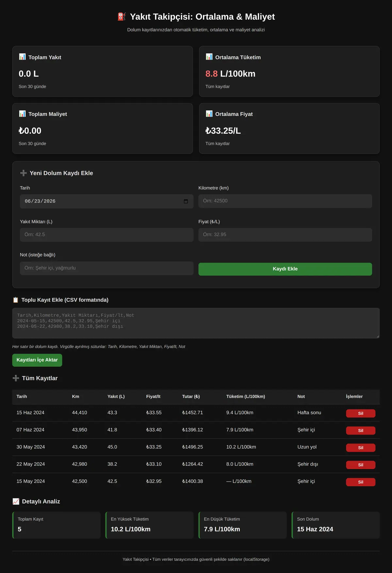Screen dimensions: 392x573
Task: Select the ₺1452.71 total cell
Action: 192,413
